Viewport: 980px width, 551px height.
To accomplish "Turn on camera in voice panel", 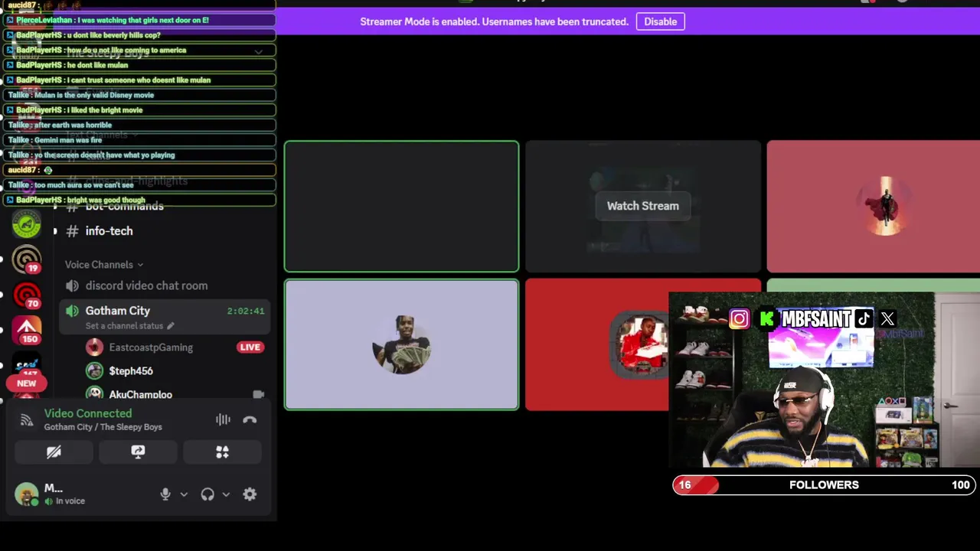I will coord(54,452).
